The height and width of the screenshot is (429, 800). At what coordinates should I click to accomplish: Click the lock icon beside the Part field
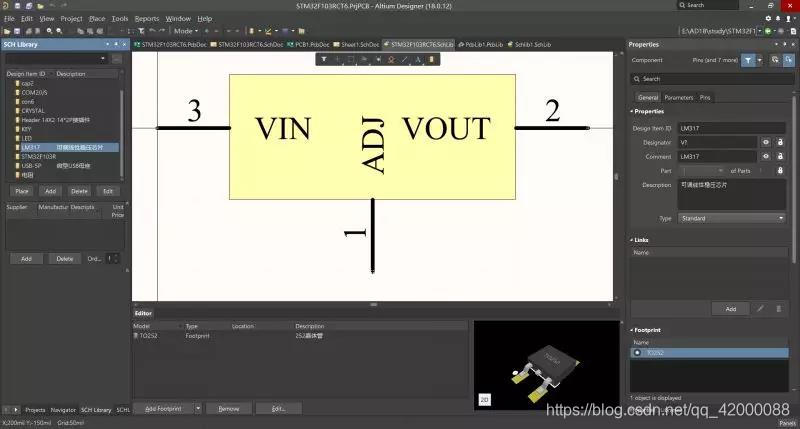[x=779, y=171]
